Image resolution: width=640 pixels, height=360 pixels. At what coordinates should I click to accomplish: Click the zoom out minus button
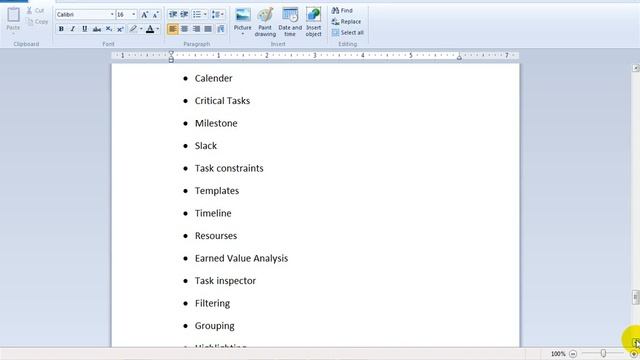pos(573,354)
